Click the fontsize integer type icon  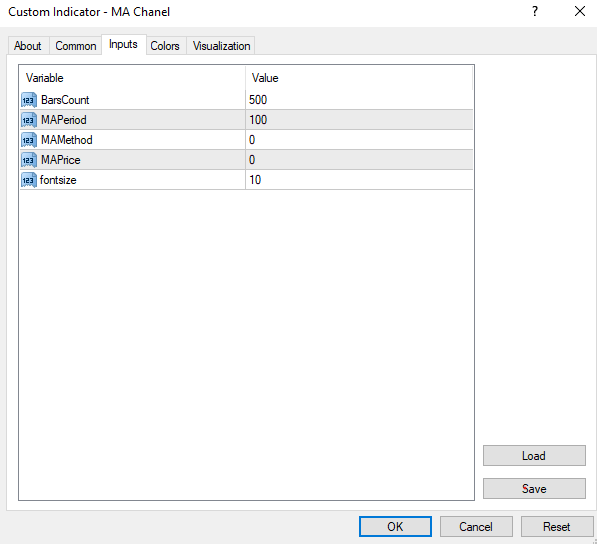[x=29, y=180]
